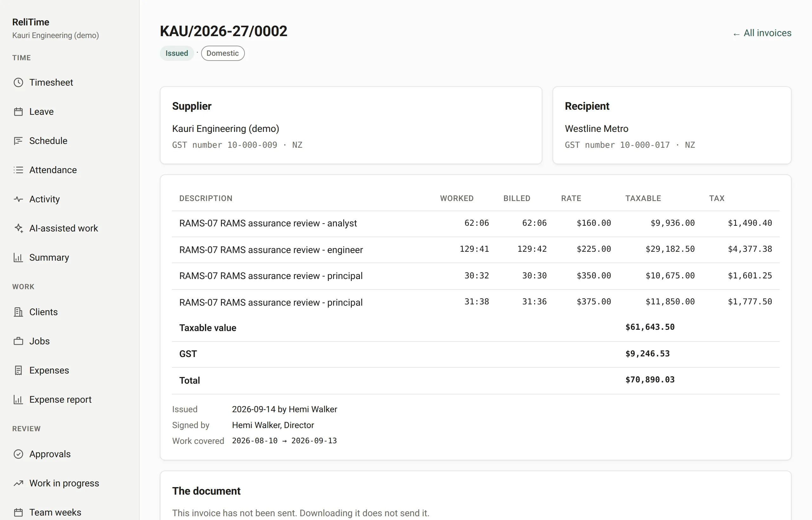
Task: Navigate to Attendance
Action: coord(53,170)
